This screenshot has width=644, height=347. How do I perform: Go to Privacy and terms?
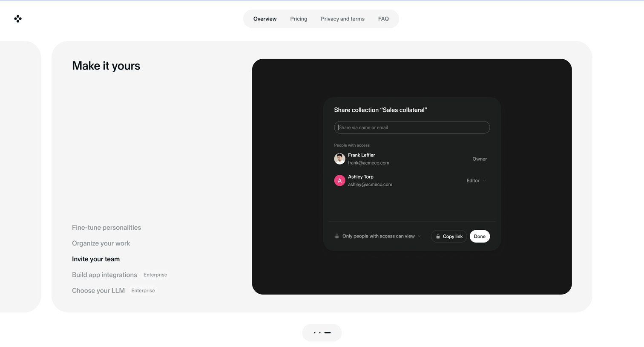coord(342,19)
